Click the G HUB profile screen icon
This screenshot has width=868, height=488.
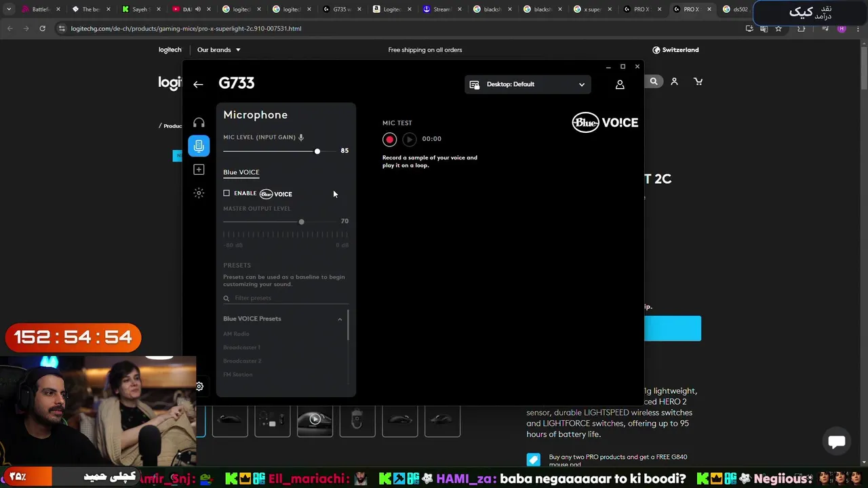point(474,84)
